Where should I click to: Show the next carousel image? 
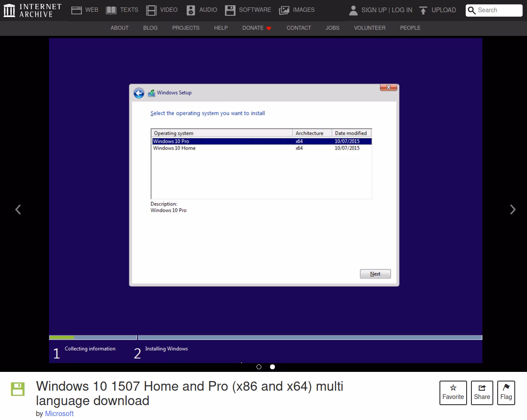tap(513, 210)
